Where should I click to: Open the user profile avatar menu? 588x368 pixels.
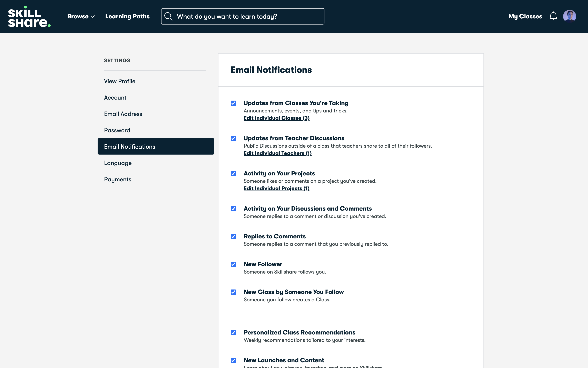pyautogui.click(x=569, y=16)
